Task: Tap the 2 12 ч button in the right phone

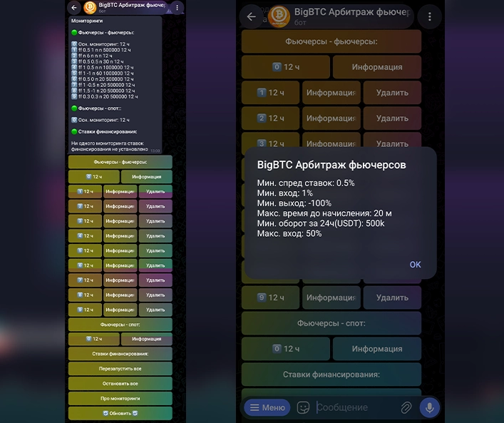Action: coord(271,118)
